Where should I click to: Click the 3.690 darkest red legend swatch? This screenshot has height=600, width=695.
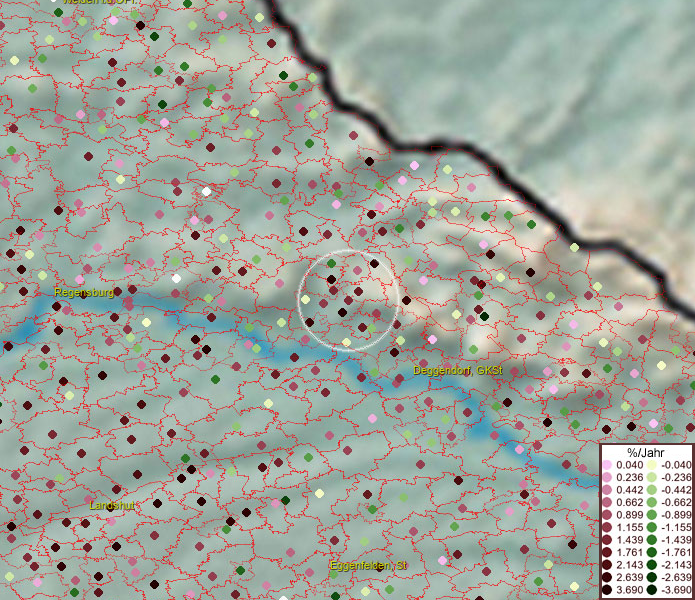coord(607,590)
